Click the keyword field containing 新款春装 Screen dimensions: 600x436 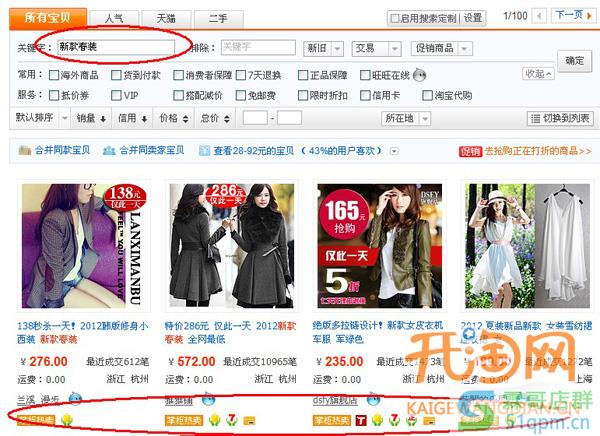click(x=116, y=47)
